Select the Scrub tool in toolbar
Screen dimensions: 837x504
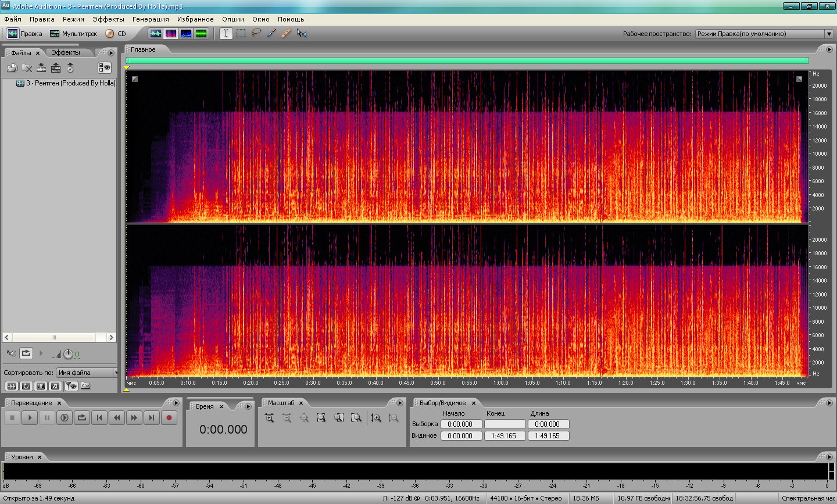coord(301,34)
